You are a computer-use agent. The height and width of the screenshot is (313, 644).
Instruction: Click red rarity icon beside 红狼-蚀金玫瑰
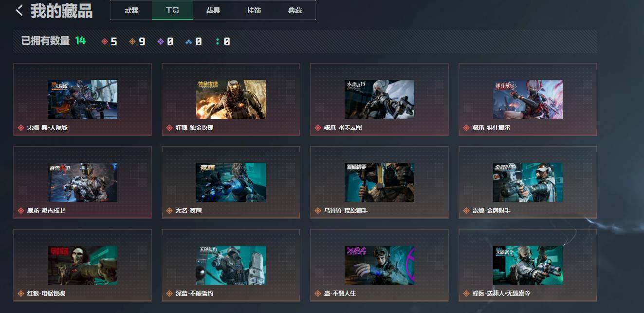tap(169, 128)
